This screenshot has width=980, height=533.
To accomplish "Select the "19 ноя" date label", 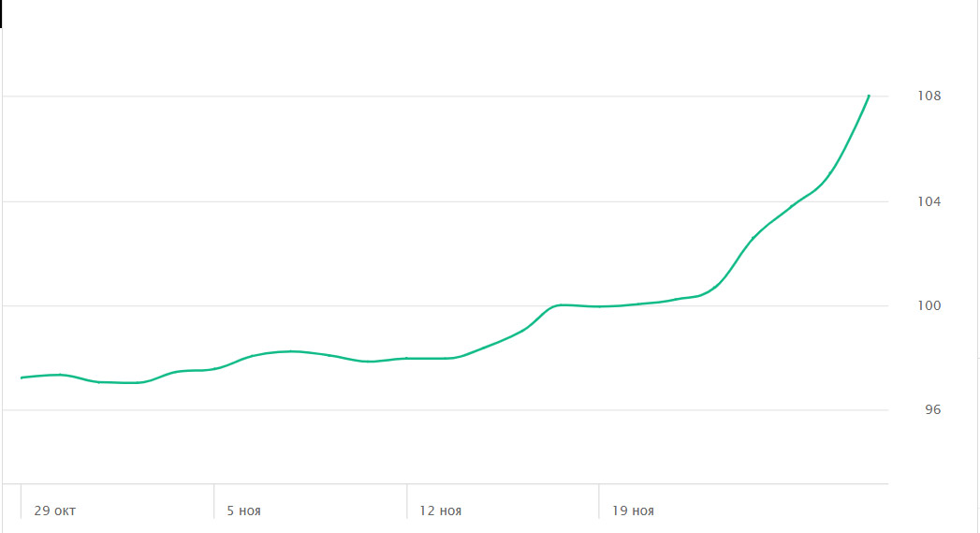I will tap(633, 511).
